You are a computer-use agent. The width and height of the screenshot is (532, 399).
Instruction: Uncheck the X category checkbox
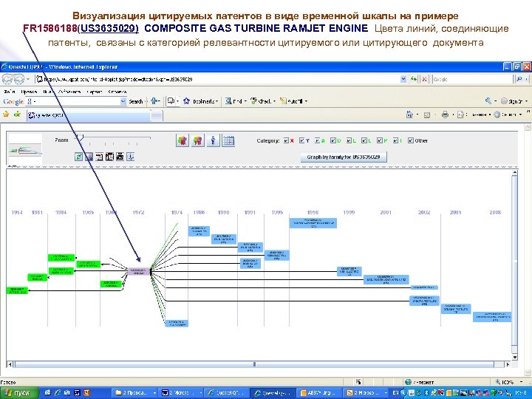pyautogui.click(x=287, y=140)
